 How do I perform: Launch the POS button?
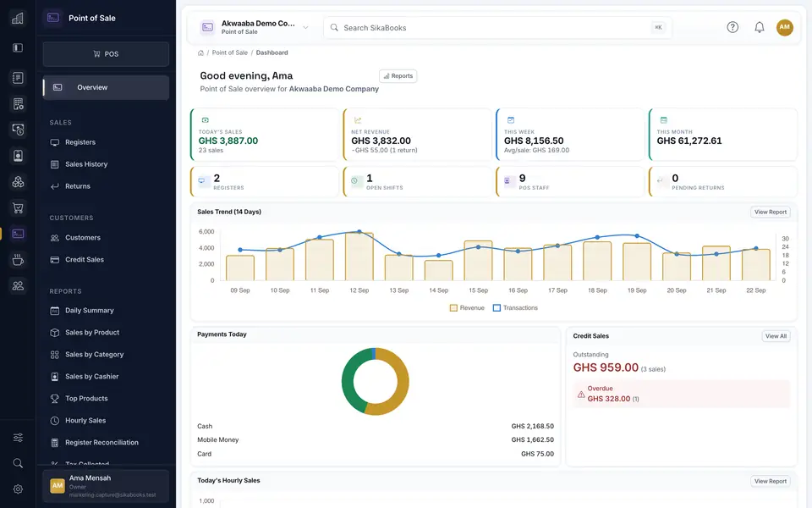(106, 54)
